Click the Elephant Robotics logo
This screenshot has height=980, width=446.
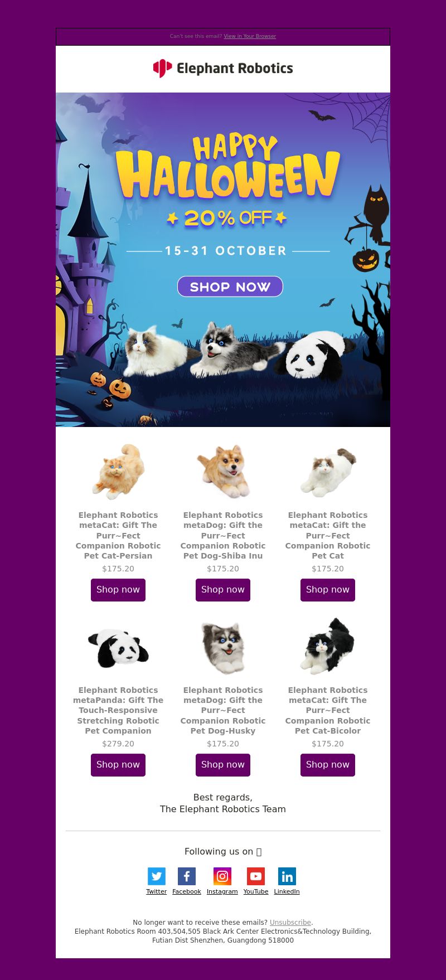click(x=223, y=69)
